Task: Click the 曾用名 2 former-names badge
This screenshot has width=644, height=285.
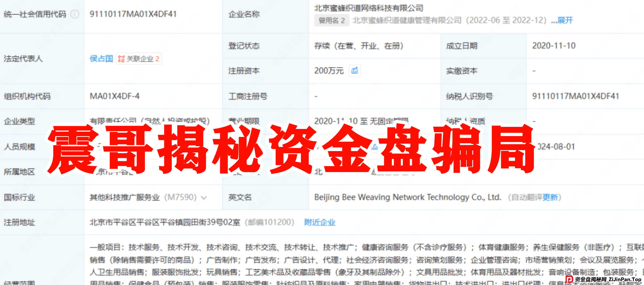Action: point(332,21)
